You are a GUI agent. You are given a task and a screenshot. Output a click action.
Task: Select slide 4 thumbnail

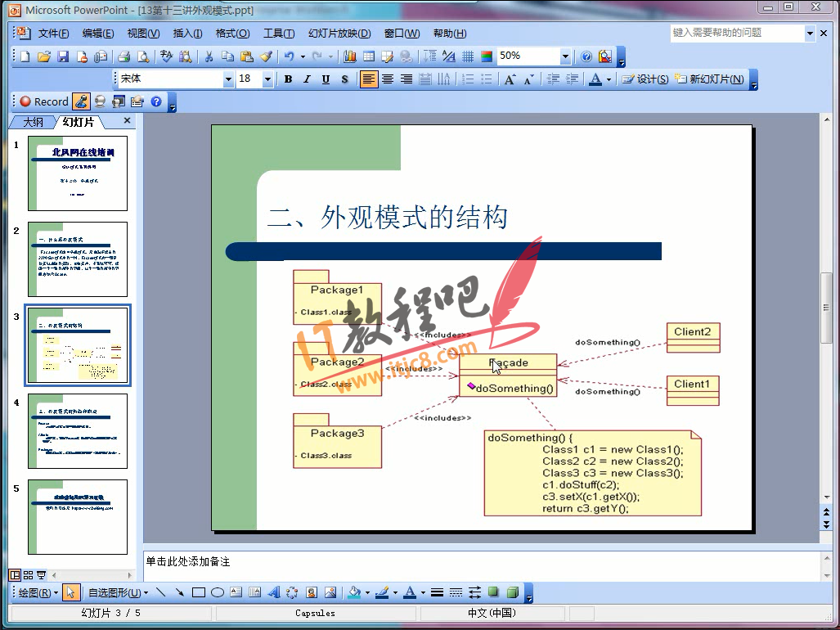78,431
